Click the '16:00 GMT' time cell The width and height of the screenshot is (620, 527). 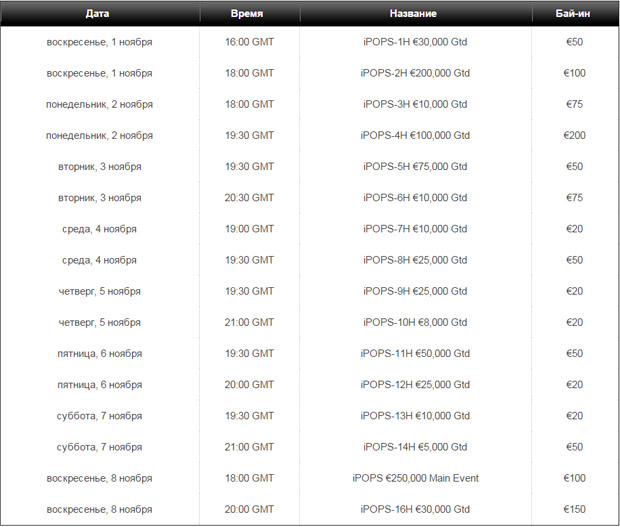(250, 42)
